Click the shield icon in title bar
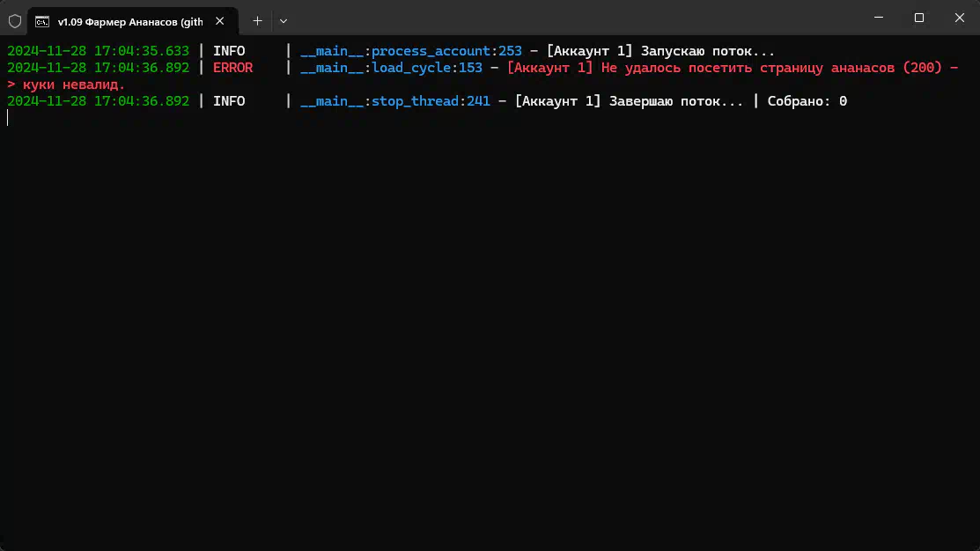 [x=15, y=21]
